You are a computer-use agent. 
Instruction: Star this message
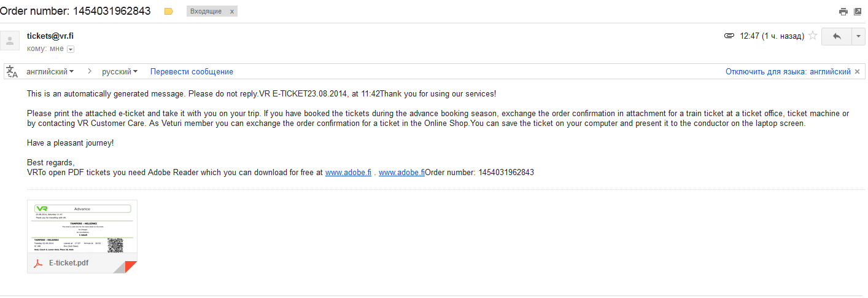(813, 36)
